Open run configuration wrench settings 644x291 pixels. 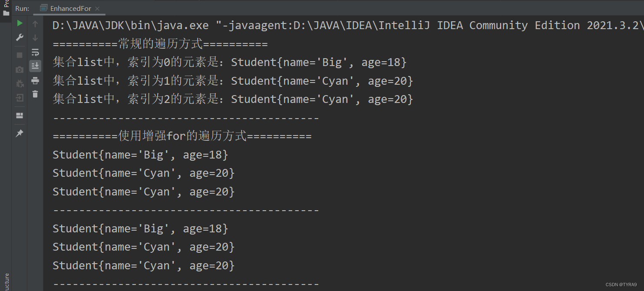(x=20, y=38)
